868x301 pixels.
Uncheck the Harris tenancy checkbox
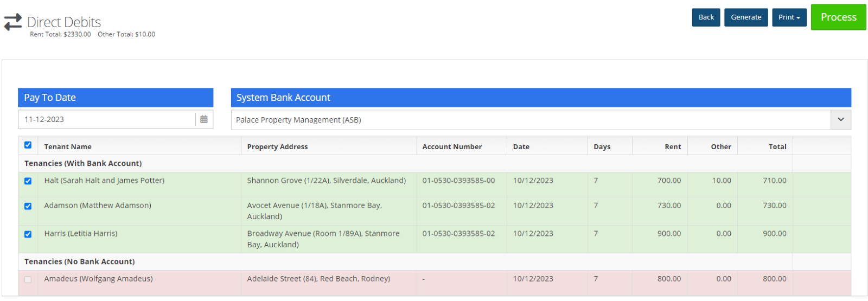tap(28, 234)
